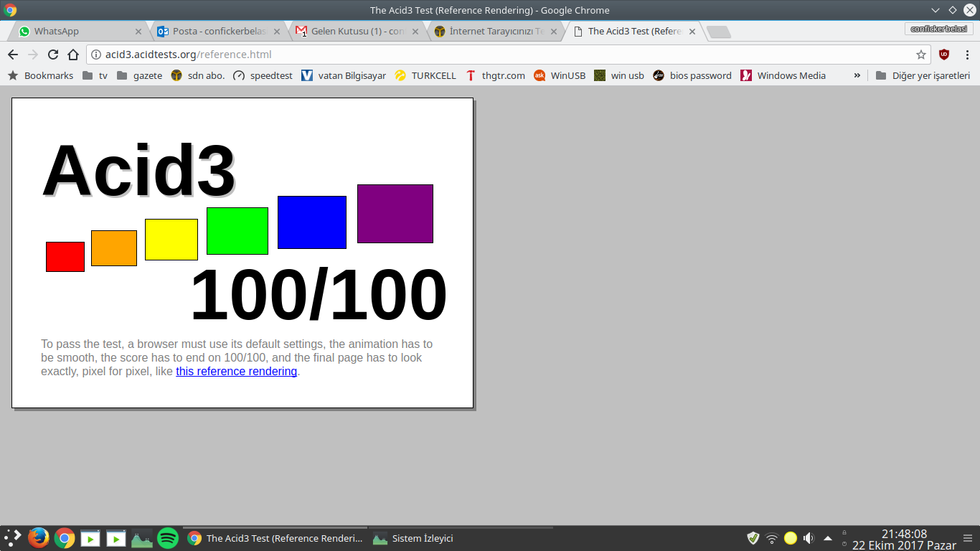Open the pinned system monitor launcher icon
This screenshot has height=551, width=980.
(142, 538)
